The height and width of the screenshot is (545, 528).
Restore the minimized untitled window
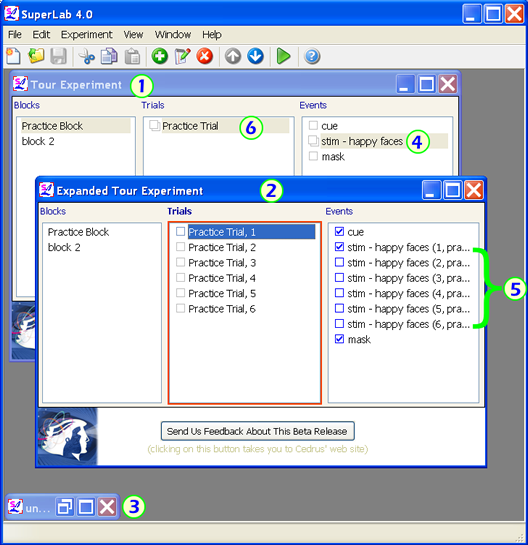coord(65,507)
